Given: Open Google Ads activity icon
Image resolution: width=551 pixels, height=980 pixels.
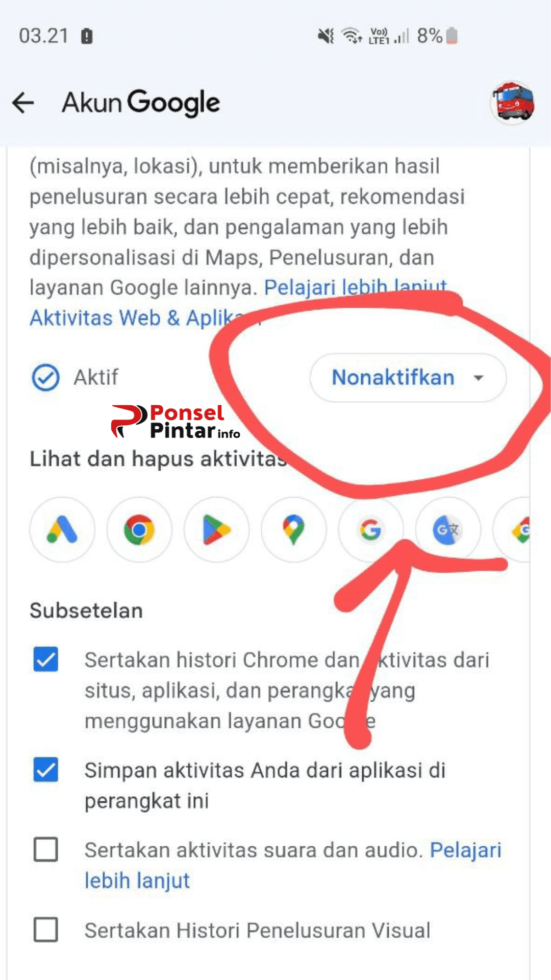Looking at the screenshot, I should coord(62,529).
